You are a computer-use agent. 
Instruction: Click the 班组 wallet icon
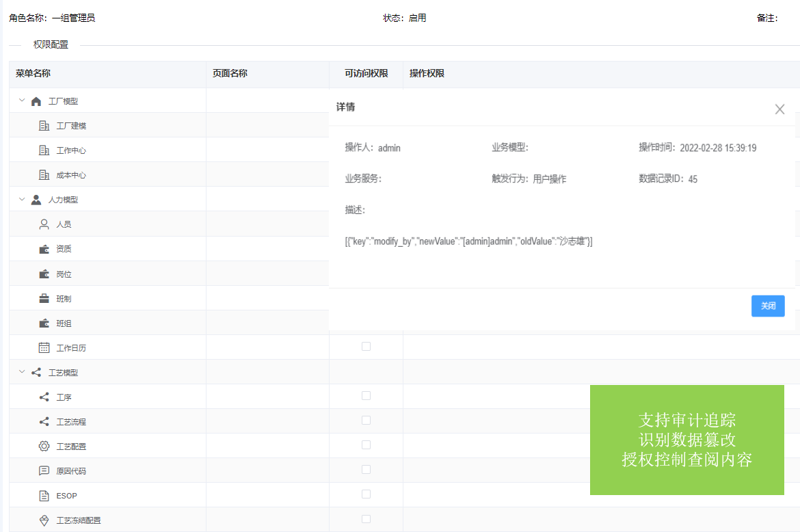[44, 323]
